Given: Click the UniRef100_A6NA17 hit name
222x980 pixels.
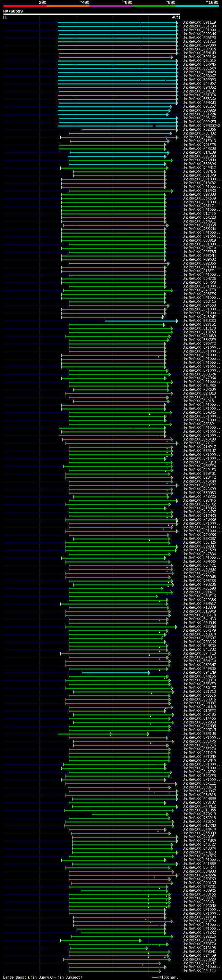Looking at the screenshot, I should coord(199,604).
